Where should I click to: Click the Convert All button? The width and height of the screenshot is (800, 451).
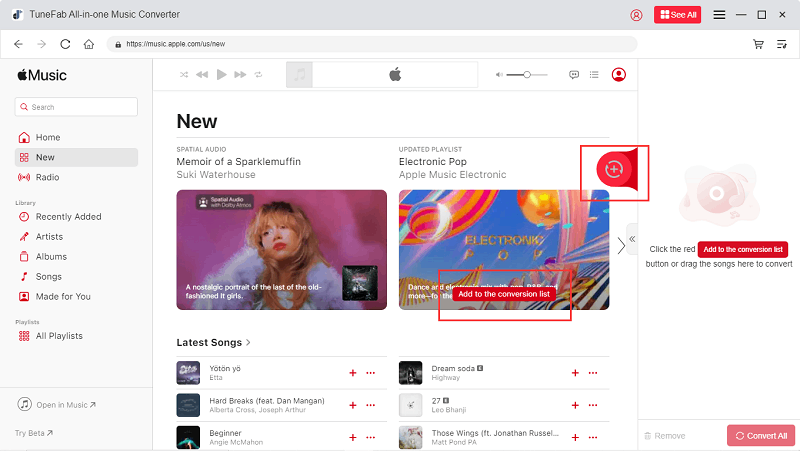click(x=760, y=436)
